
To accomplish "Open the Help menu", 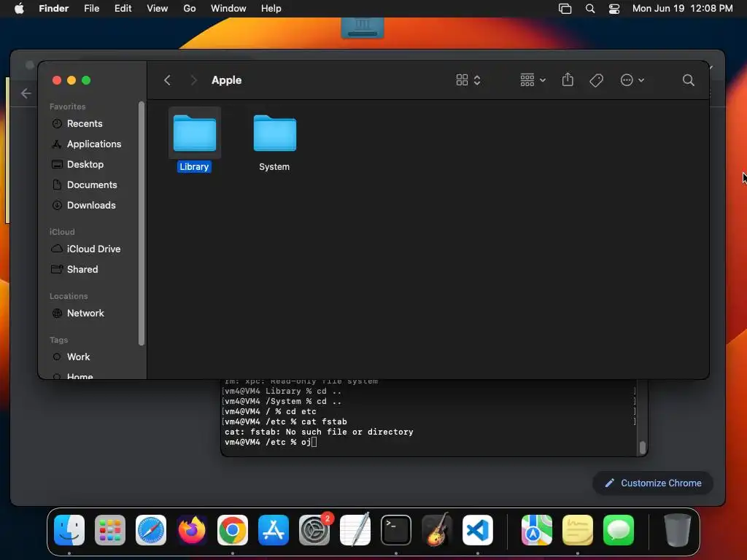I will pyautogui.click(x=271, y=8).
